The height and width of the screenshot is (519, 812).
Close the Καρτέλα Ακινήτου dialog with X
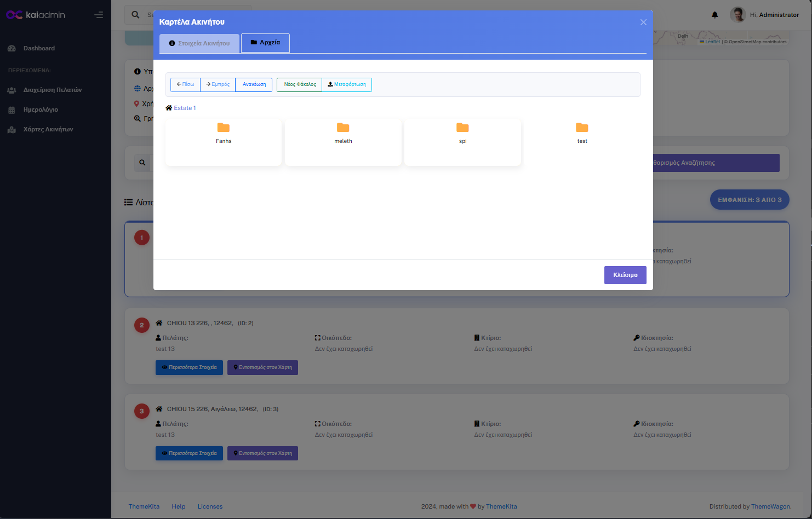coord(643,22)
